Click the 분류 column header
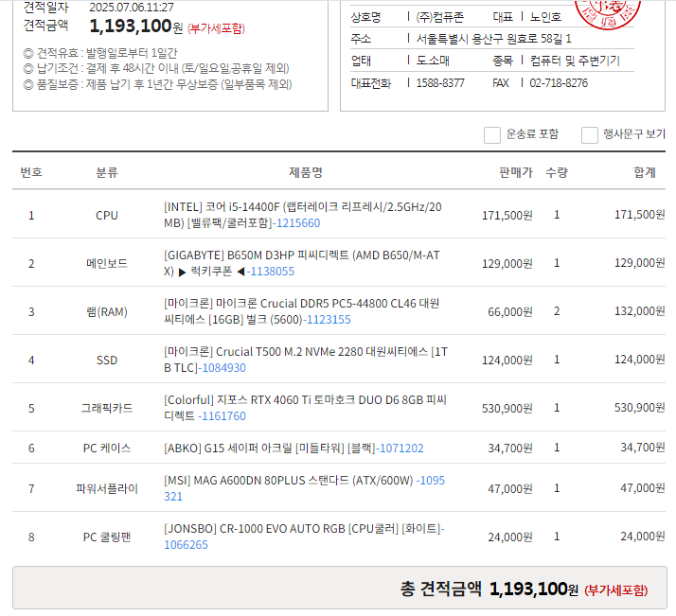The height and width of the screenshot is (616, 676). tap(106, 172)
